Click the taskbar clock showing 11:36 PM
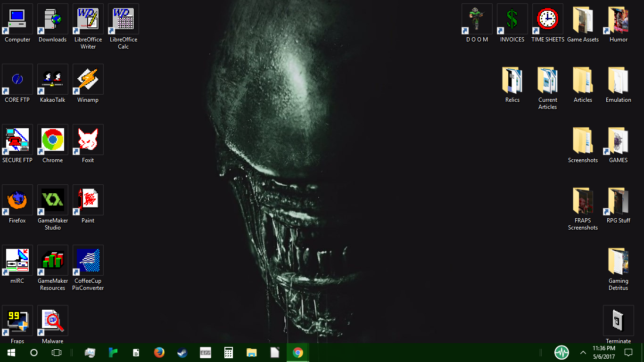This screenshot has height=362, width=644. [604, 353]
